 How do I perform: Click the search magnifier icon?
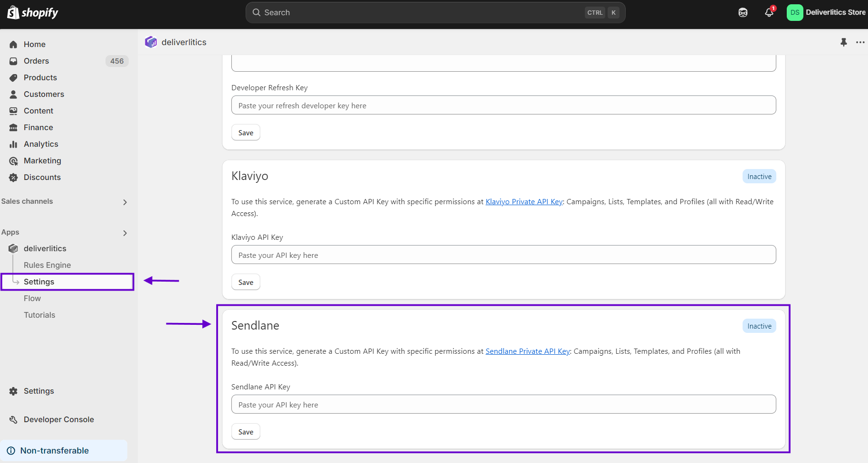(257, 13)
